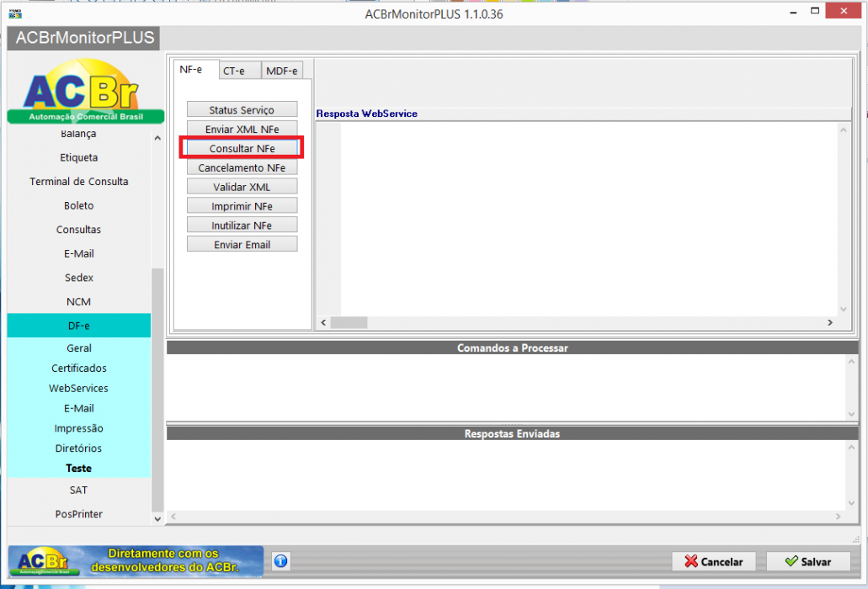Click inside Comandos a Processar area

tap(506, 387)
